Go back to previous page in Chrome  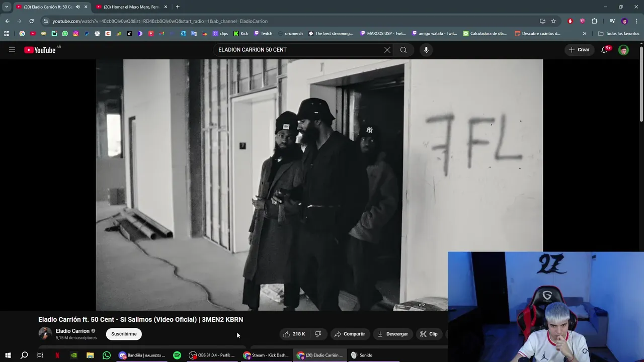[x=7, y=21]
